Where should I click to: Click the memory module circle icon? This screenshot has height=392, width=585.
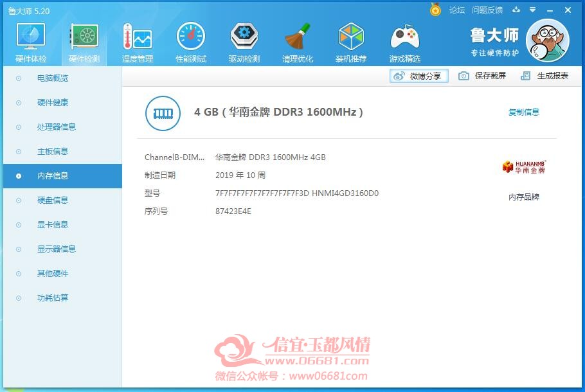[163, 113]
